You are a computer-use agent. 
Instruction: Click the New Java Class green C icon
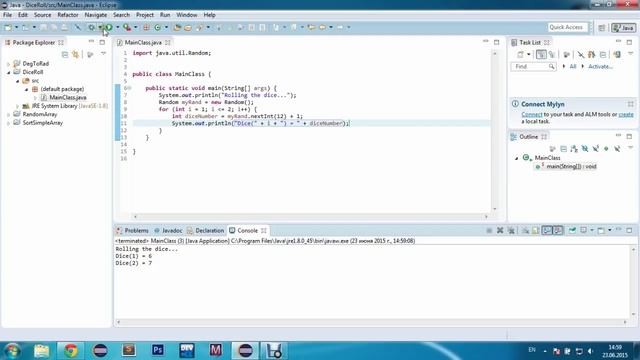point(158,27)
